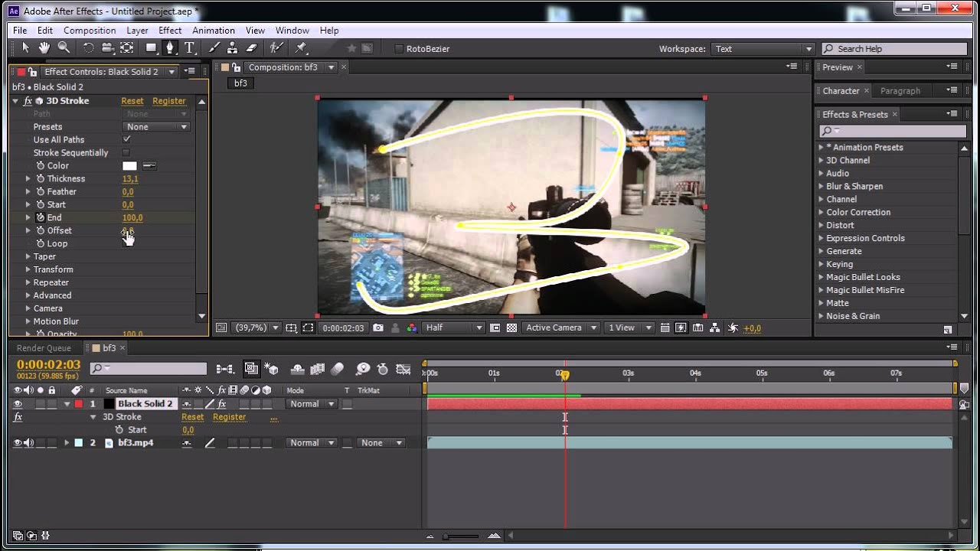Select the Rotation tool

click(x=88, y=48)
